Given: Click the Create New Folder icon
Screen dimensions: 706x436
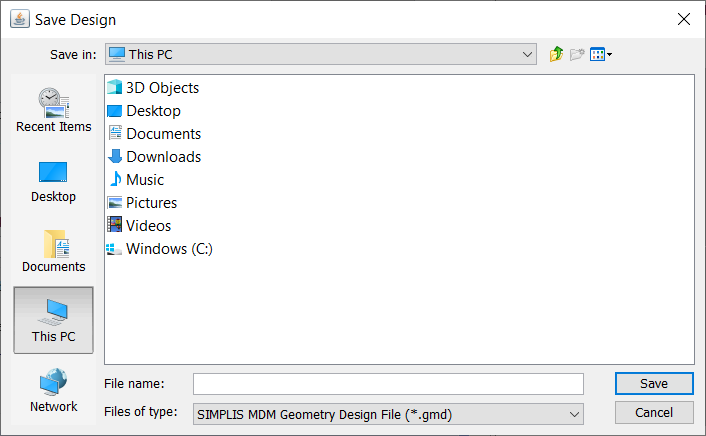Looking at the screenshot, I should [x=577, y=54].
